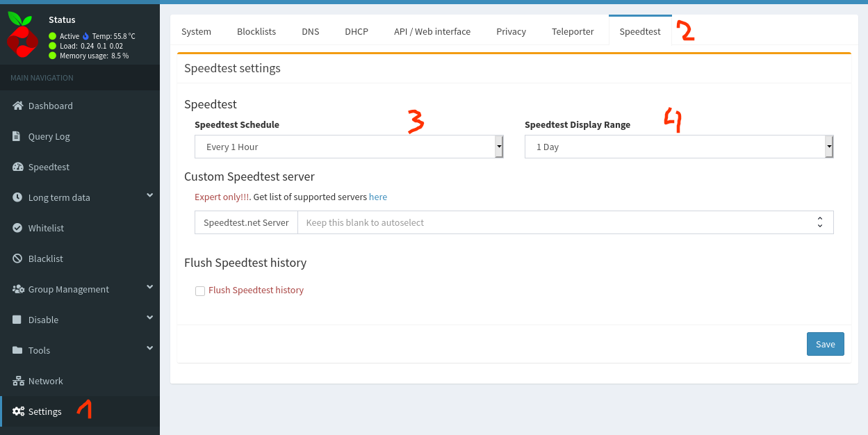
Task: Switch to the System tab
Action: 196,31
